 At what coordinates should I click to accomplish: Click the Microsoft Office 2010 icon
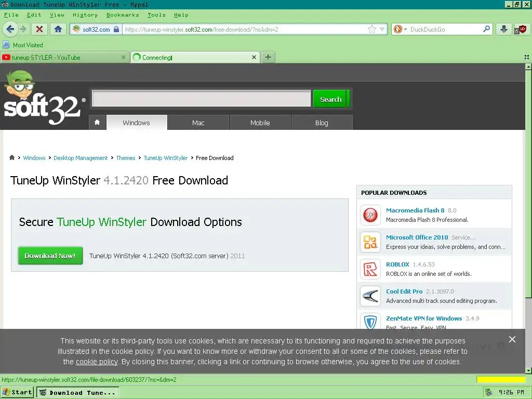[x=370, y=242]
